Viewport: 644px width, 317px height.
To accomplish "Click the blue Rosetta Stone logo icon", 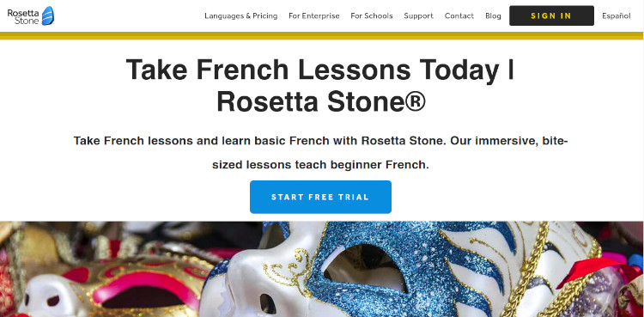I will click(x=47, y=15).
